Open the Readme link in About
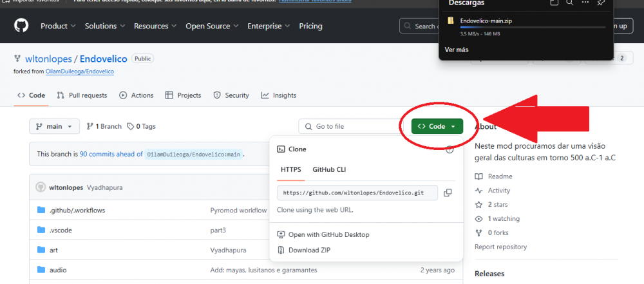 [x=494, y=176]
